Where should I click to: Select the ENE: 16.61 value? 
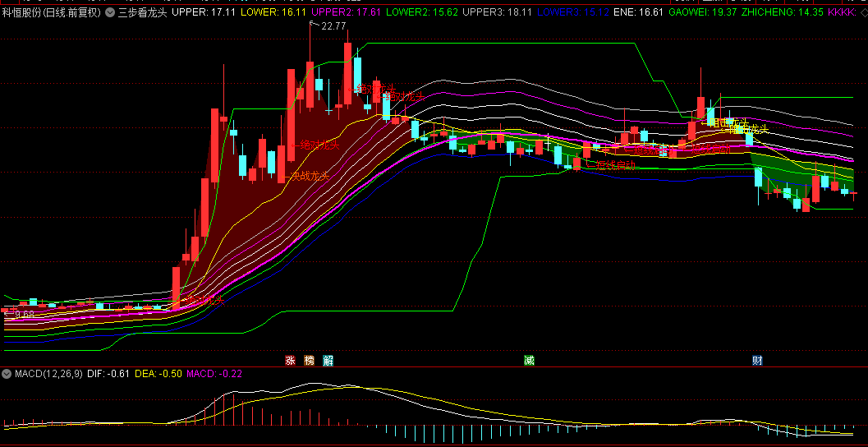(x=638, y=12)
